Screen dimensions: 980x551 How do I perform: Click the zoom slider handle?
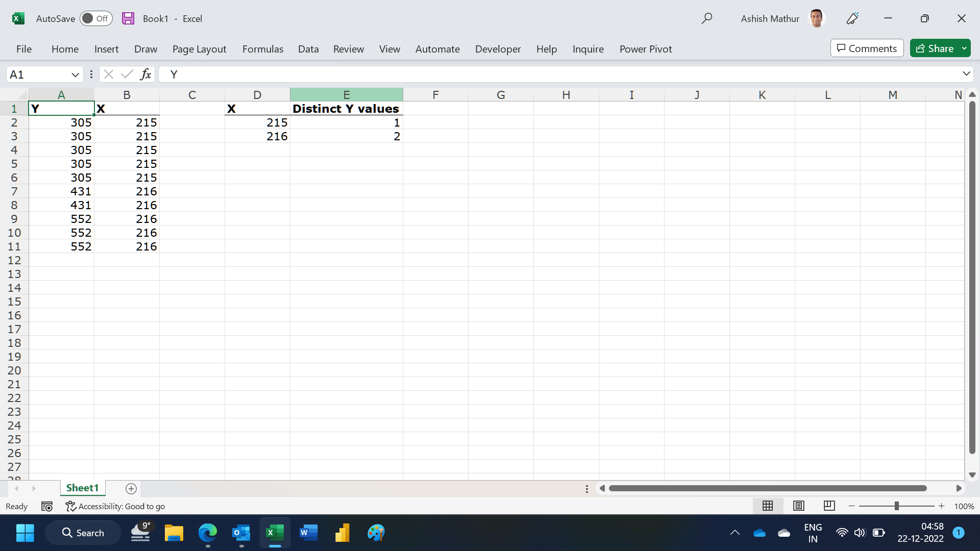[x=896, y=506]
